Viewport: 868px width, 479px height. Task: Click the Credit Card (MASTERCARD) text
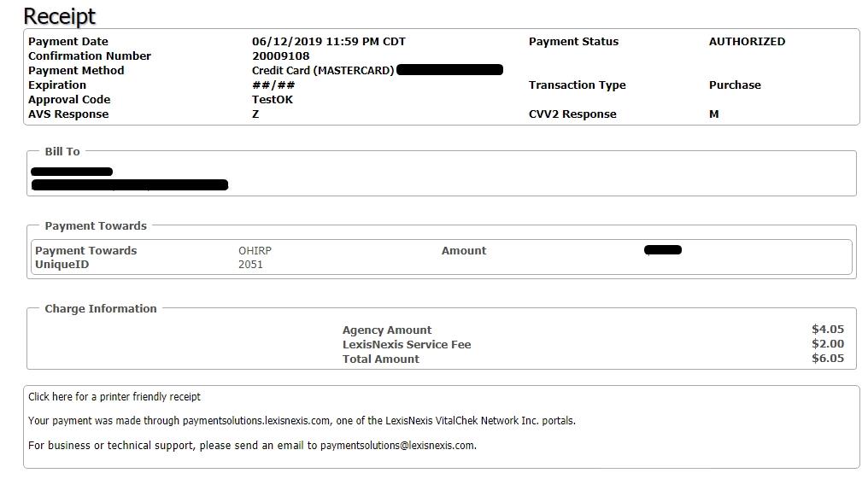(323, 70)
